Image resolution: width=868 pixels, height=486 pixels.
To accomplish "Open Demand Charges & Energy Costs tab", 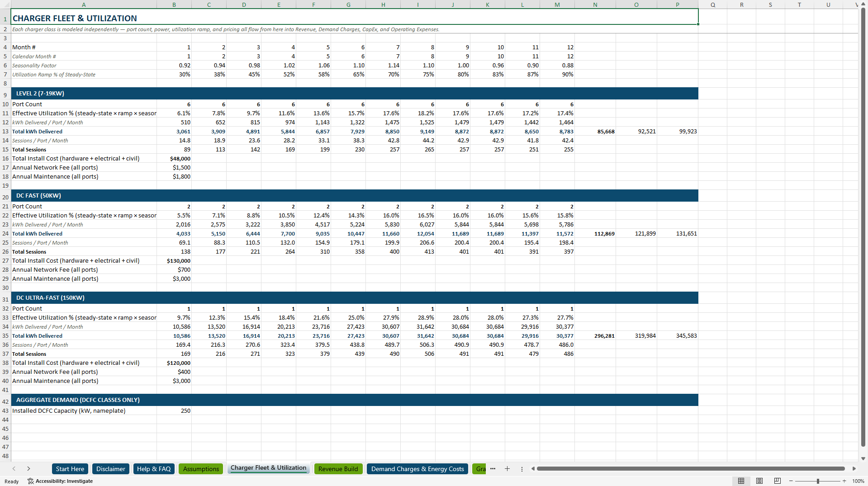I will [x=417, y=469].
